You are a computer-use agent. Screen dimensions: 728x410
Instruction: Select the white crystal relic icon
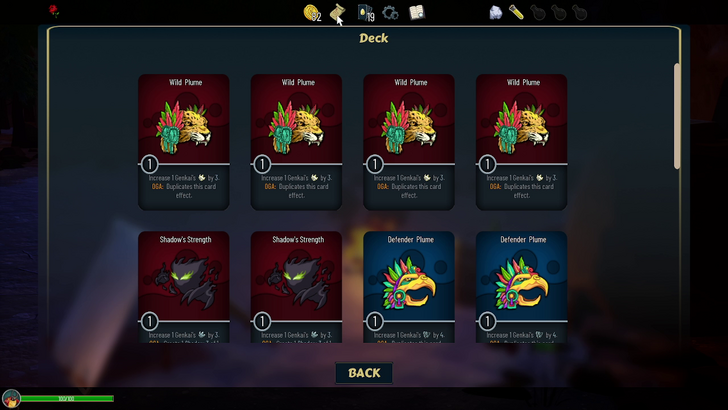coord(495,13)
